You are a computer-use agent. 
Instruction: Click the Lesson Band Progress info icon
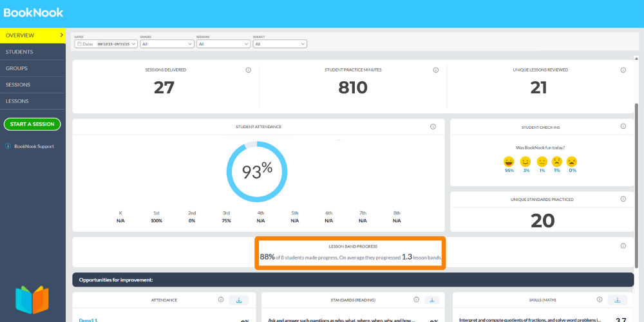coord(623,246)
